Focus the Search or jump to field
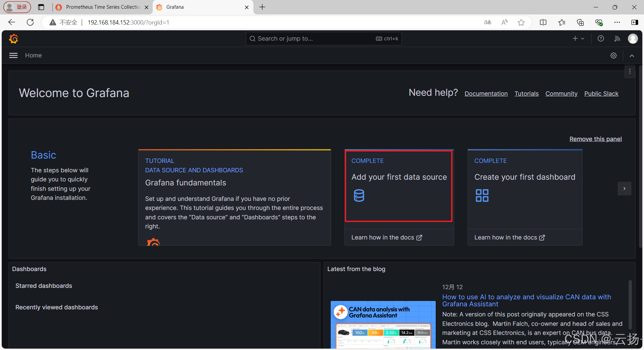This screenshot has width=644, height=350. click(x=324, y=39)
